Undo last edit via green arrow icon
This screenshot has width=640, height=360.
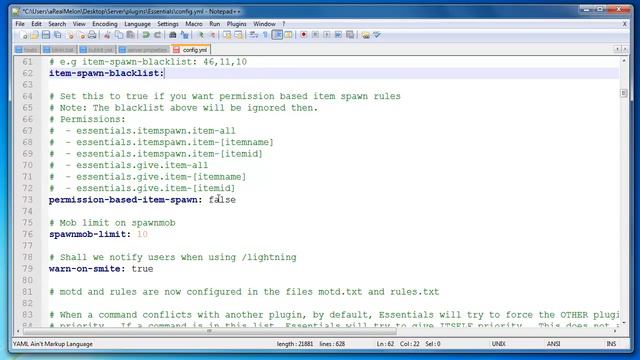click(x=146, y=35)
